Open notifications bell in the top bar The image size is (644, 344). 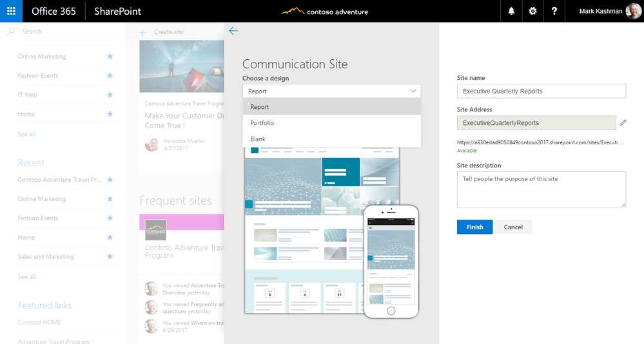coord(511,11)
